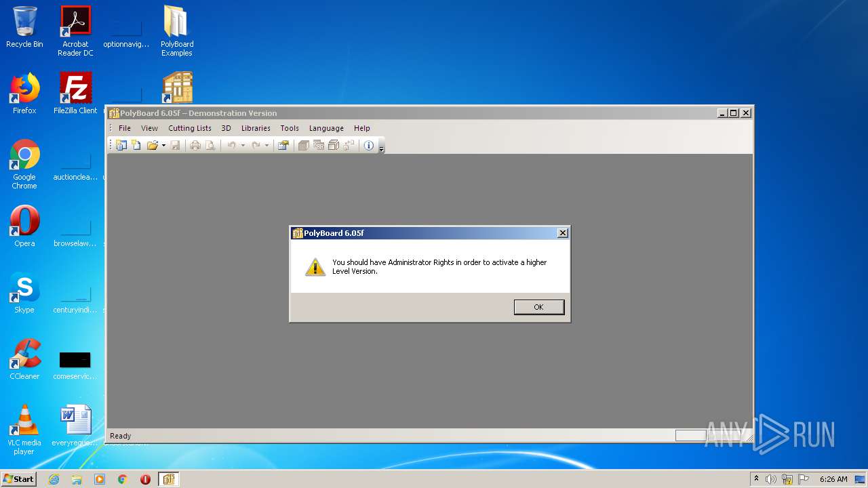Expand the Open folder dropdown arrow
The height and width of the screenshot is (488, 868).
click(163, 145)
